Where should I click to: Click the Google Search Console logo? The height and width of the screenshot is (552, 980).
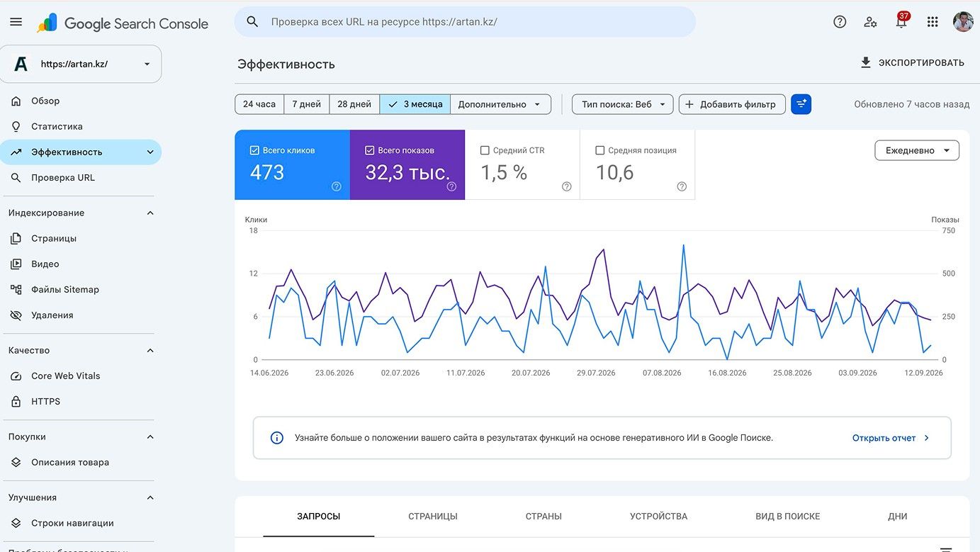[x=123, y=23]
